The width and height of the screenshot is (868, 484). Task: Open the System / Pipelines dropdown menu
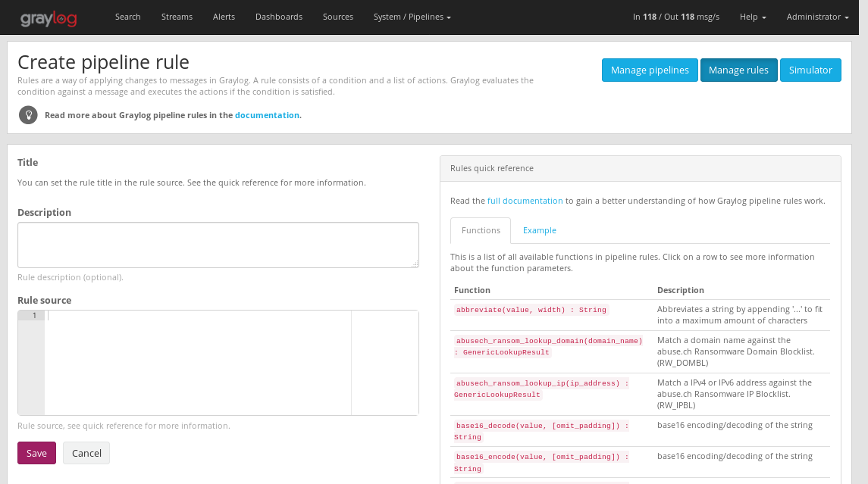412,17
